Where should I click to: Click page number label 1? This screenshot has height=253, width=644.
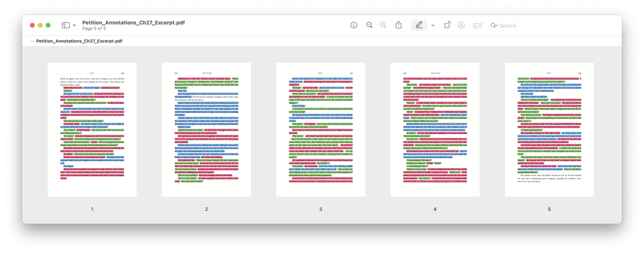92,209
